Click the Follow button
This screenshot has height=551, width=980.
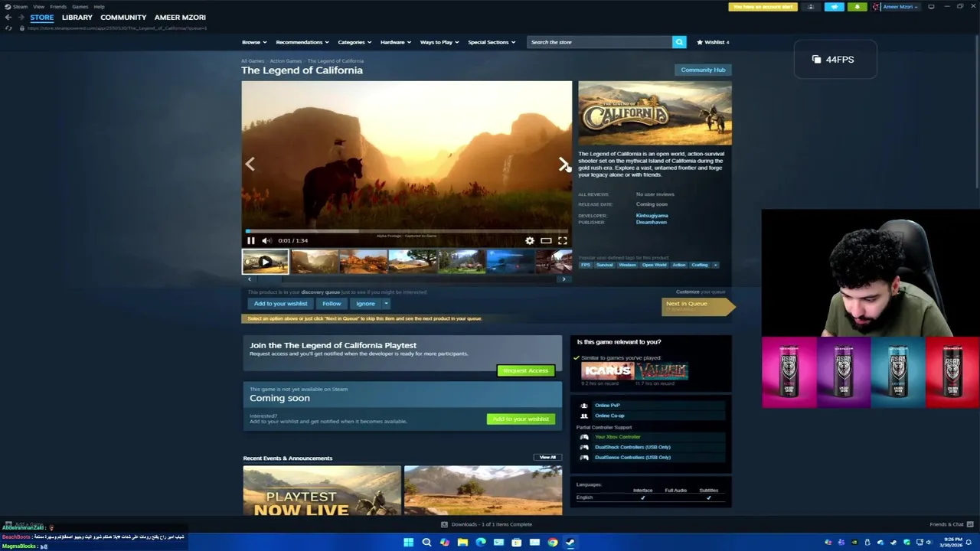332,304
